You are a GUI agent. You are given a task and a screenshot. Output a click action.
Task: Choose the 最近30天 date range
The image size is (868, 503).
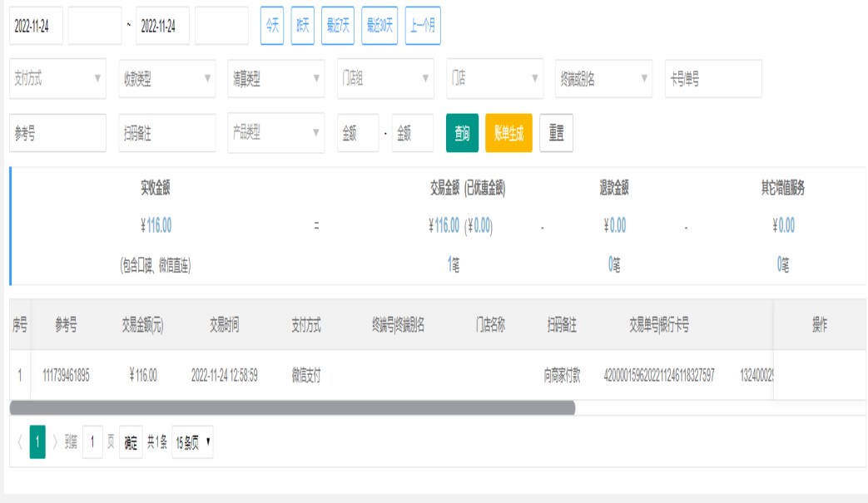pyautogui.click(x=379, y=26)
